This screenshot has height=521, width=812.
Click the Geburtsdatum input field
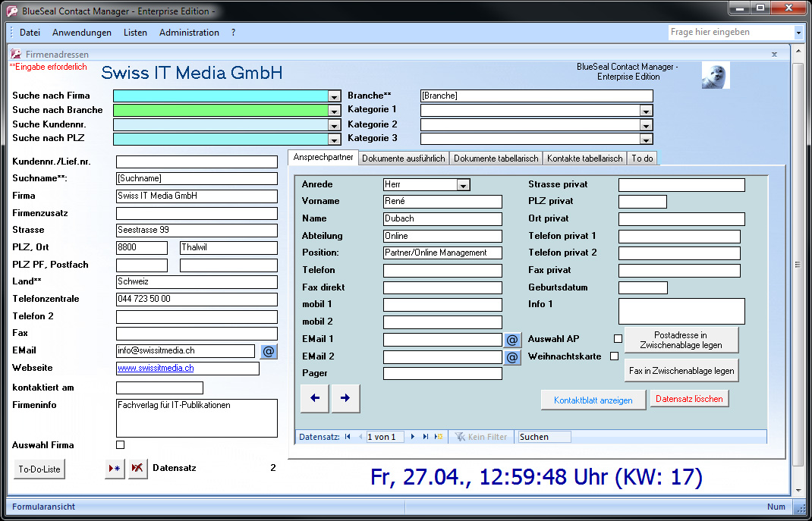[x=643, y=287]
